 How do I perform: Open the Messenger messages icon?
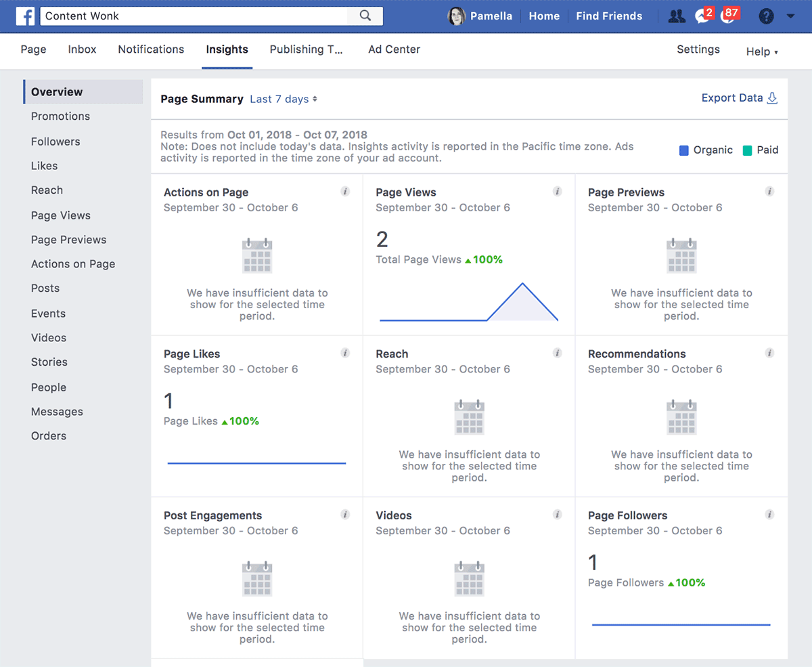point(702,16)
